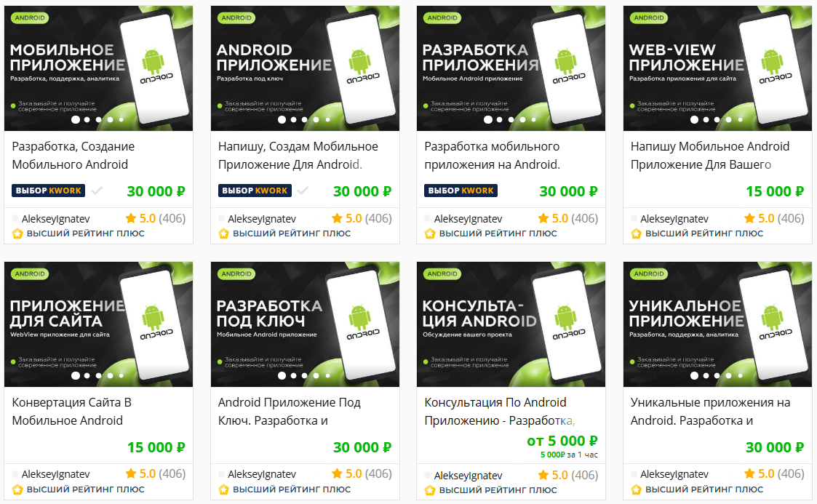
Task: Click the checkmark icon beside the second card's Kwork badge
Action: (x=302, y=191)
